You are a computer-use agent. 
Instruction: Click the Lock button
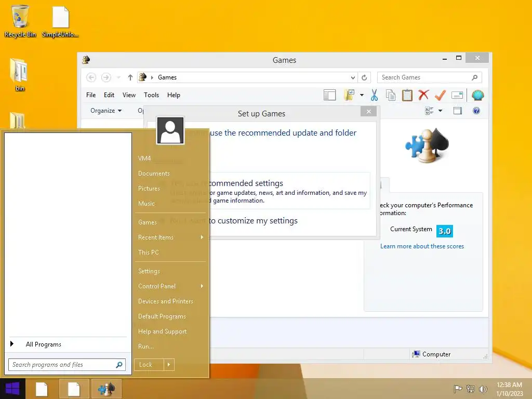pyautogui.click(x=149, y=365)
